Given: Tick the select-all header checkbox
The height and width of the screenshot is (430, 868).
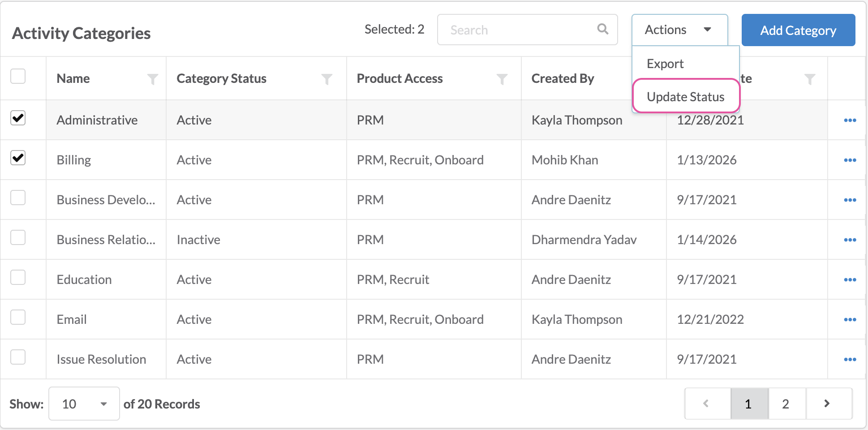Looking at the screenshot, I should click(x=18, y=77).
